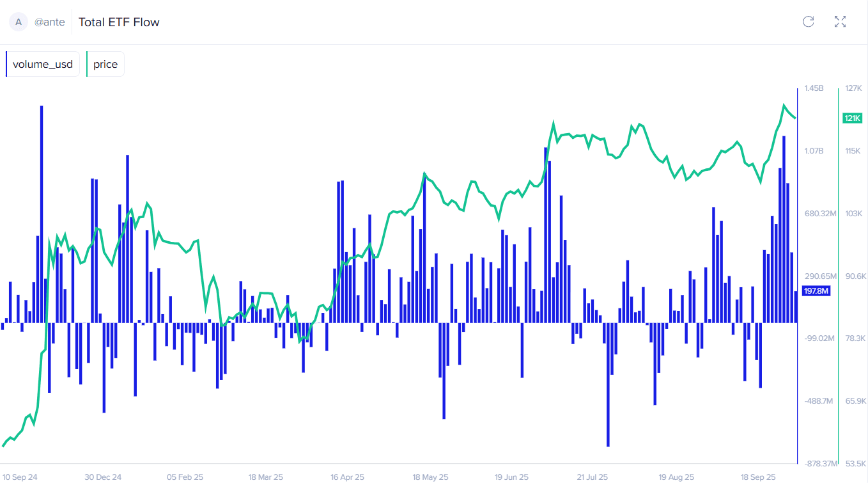The height and width of the screenshot is (483, 868).
Task: Click the blue 197.8M volume badge
Action: tap(816, 291)
